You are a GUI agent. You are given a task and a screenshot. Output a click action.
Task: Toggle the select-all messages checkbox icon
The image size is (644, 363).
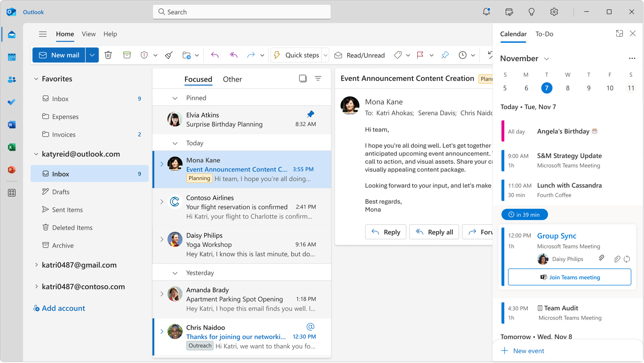click(303, 79)
